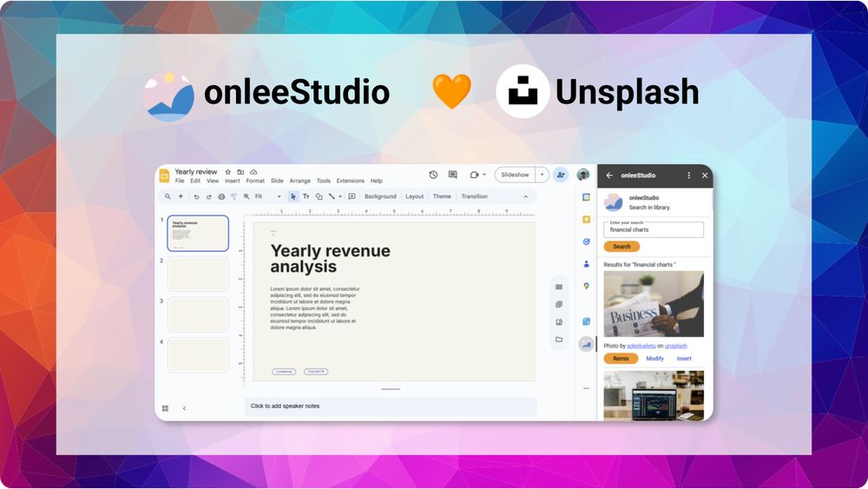Open the View menu
The image size is (868, 489).
pyautogui.click(x=213, y=181)
